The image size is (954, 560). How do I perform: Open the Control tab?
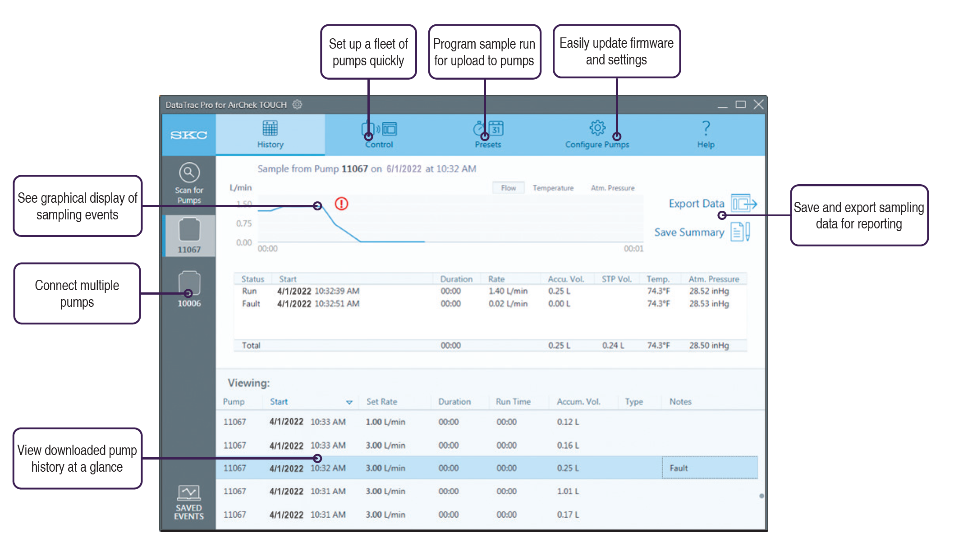click(x=379, y=135)
